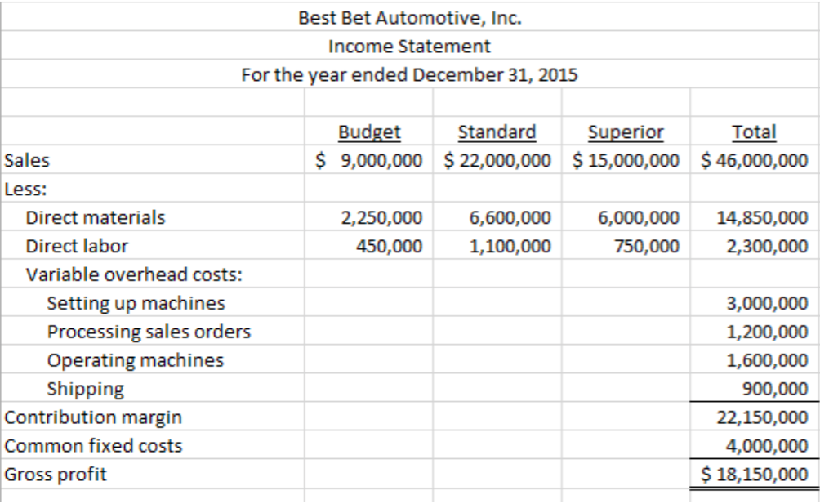Select Total direct labor 2,300,000
Viewport: 820px width, 504px height.
click(768, 246)
